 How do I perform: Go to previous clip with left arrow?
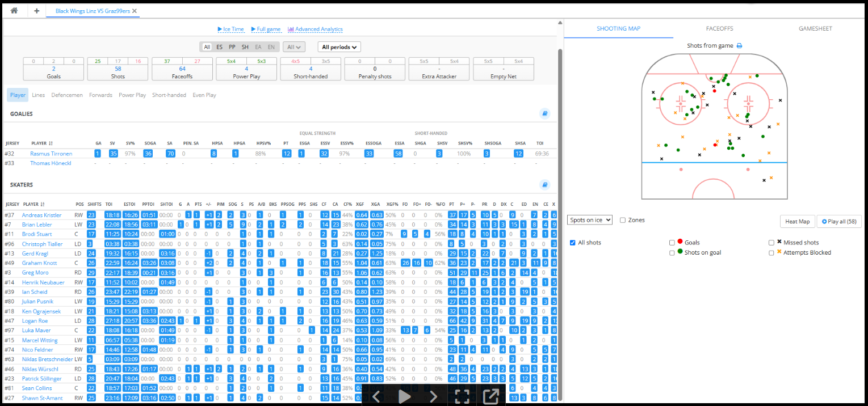(x=376, y=396)
